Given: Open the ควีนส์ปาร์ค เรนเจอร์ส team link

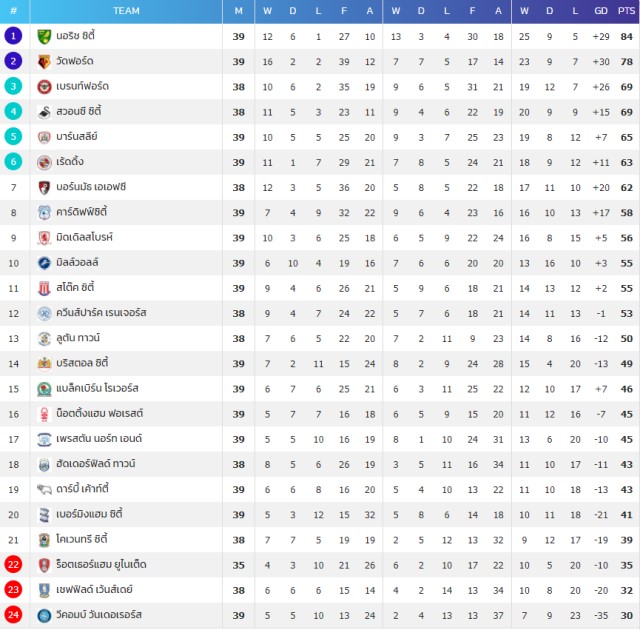Looking at the screenshot, I should (x=101, y=313).
